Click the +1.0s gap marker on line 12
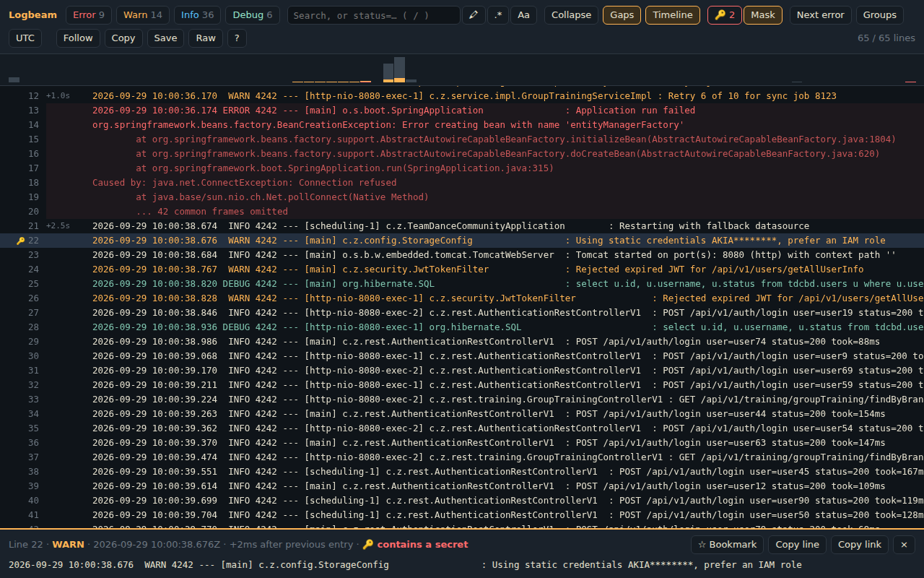 pos(58,96)
